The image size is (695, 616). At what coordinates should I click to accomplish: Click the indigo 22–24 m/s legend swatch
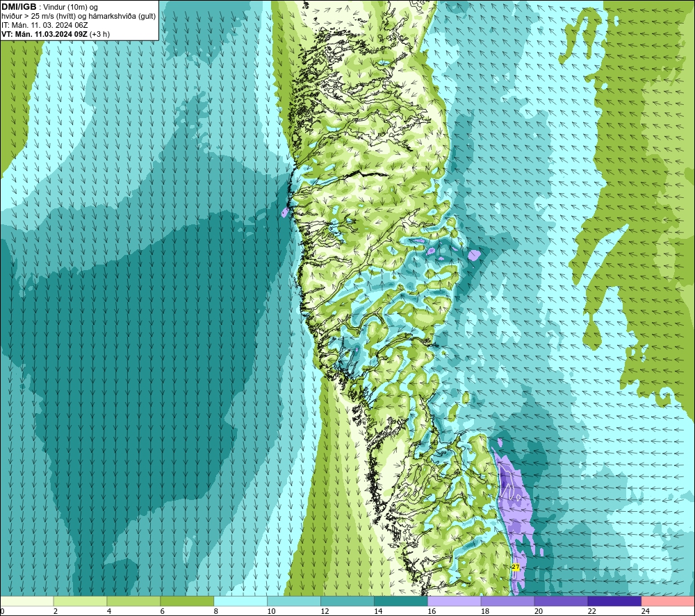pyautogui.click(x=614, y=601)
